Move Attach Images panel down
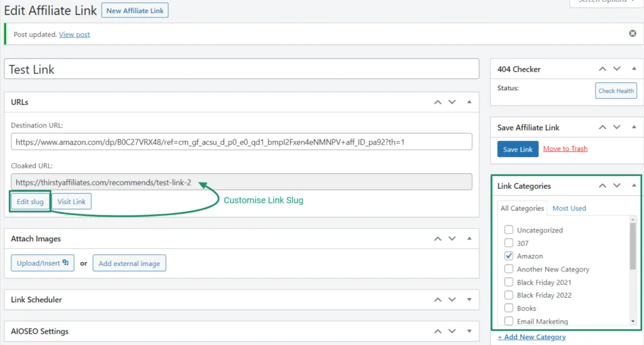Viewport: 644px width, 345px height. click(x=452, y=239)
